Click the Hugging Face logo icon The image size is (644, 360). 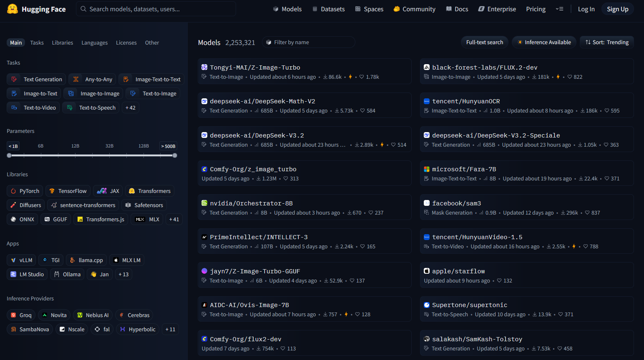point(13,9)
